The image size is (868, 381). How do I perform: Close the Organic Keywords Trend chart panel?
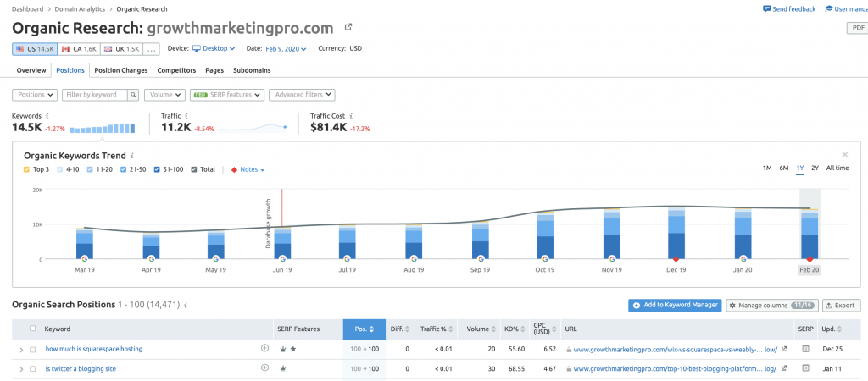point(845,155)
